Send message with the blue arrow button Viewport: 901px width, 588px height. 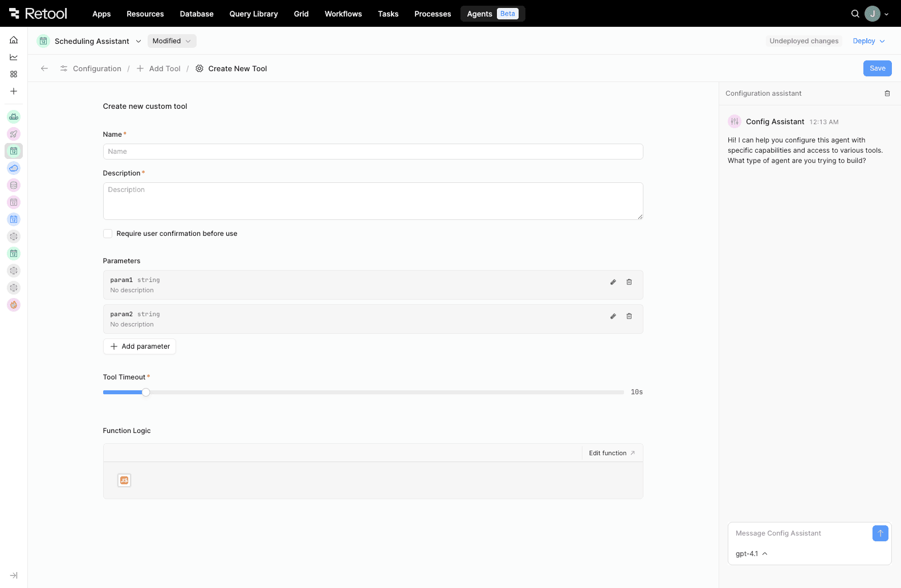pos(880,533)
